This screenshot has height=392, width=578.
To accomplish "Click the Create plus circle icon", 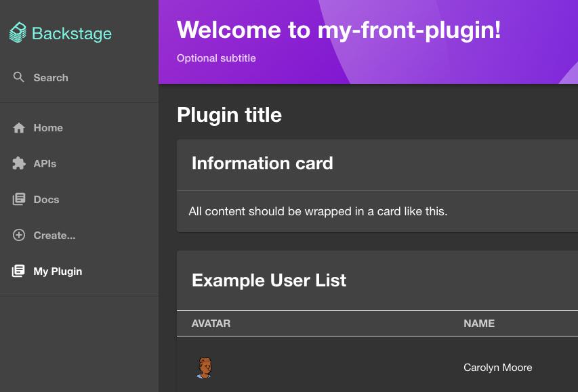I will click(x=19, y=236).
